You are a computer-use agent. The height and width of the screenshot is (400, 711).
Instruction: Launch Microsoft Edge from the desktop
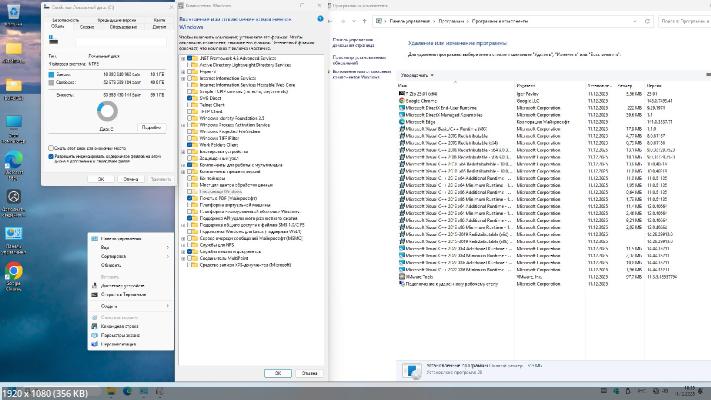[14, 162]
